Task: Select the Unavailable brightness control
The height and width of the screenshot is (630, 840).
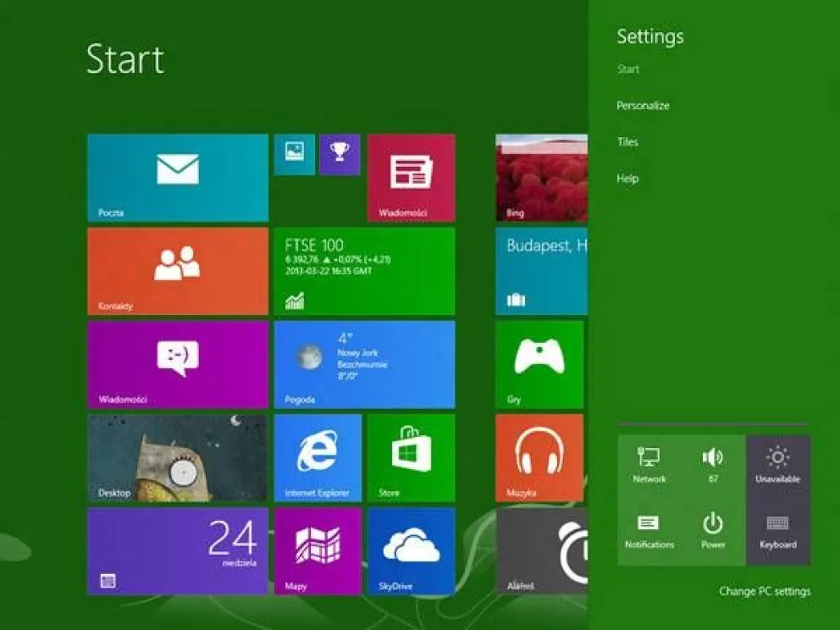Action: [x=777, y=461]
